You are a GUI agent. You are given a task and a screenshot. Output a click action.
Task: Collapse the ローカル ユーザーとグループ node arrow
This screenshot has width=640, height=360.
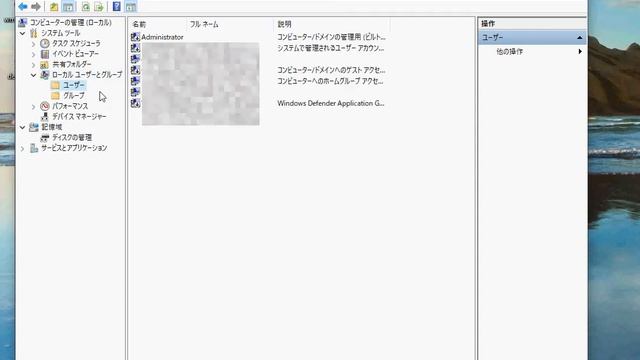click(x=33, y=75)
